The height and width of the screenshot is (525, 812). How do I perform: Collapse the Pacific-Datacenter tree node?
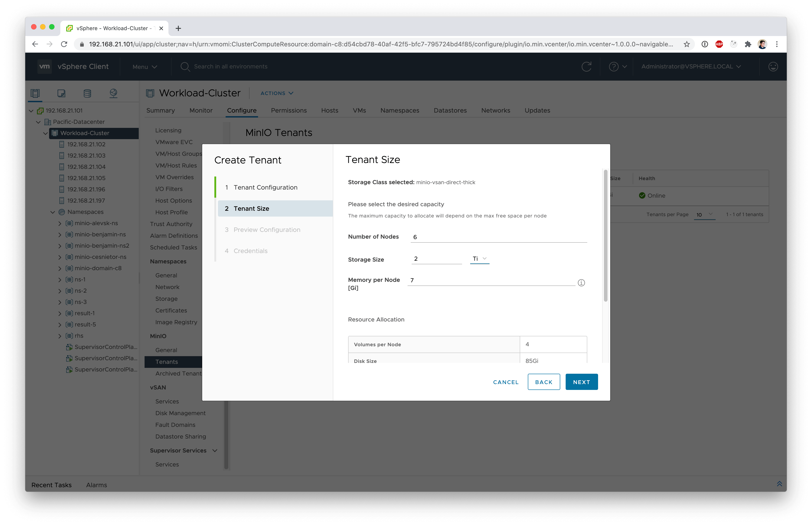click(38, 122)
